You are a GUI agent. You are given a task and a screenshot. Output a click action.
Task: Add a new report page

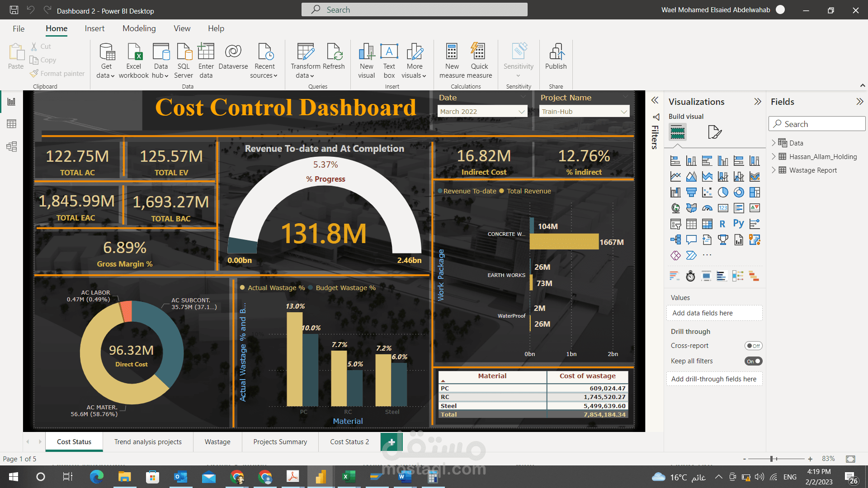tap(392, 442)
